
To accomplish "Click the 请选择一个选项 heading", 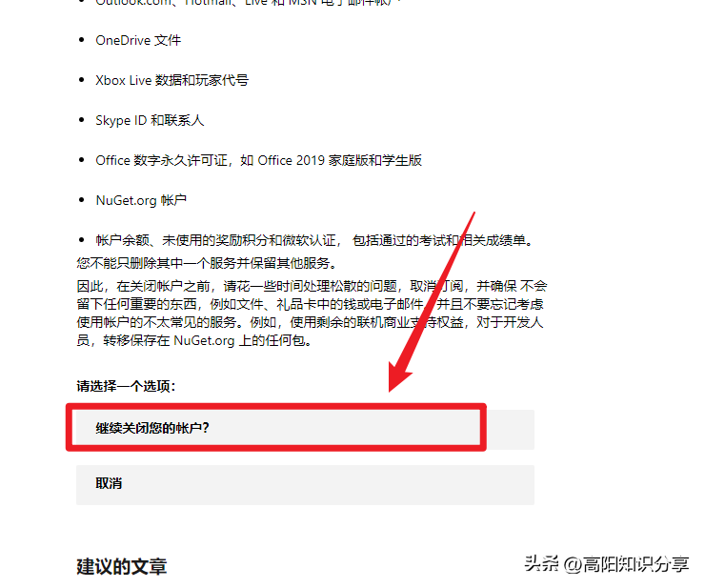I will pos(126,387).
